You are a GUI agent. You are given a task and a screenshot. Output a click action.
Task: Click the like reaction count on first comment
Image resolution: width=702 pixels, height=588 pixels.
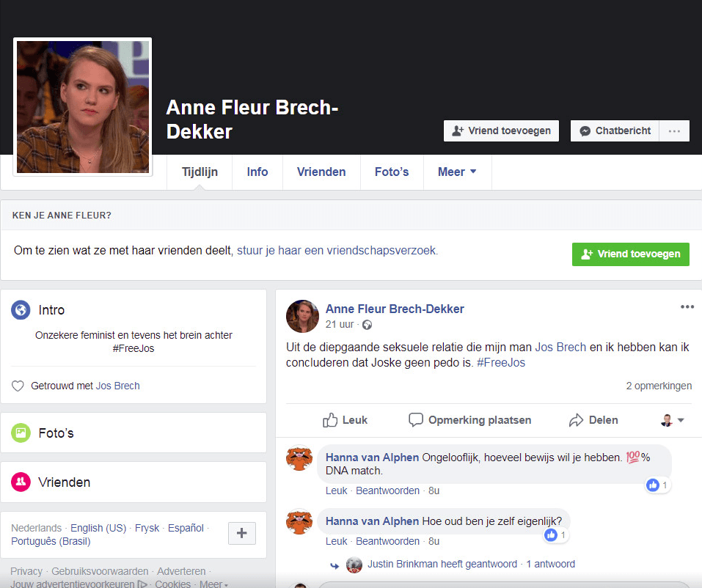[657, 485]
